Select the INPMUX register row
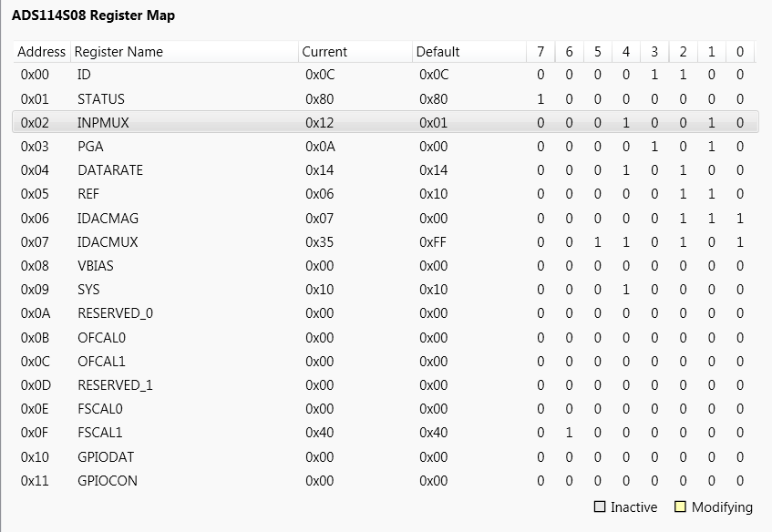 click(386, 122)
